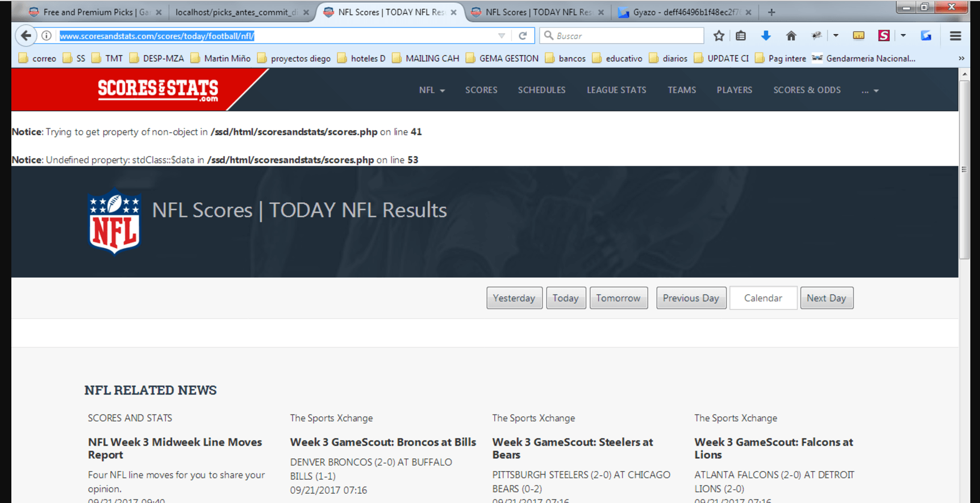Open the downloads arrow icon
The width and height of the screenshot is (980, 503).
766,36
